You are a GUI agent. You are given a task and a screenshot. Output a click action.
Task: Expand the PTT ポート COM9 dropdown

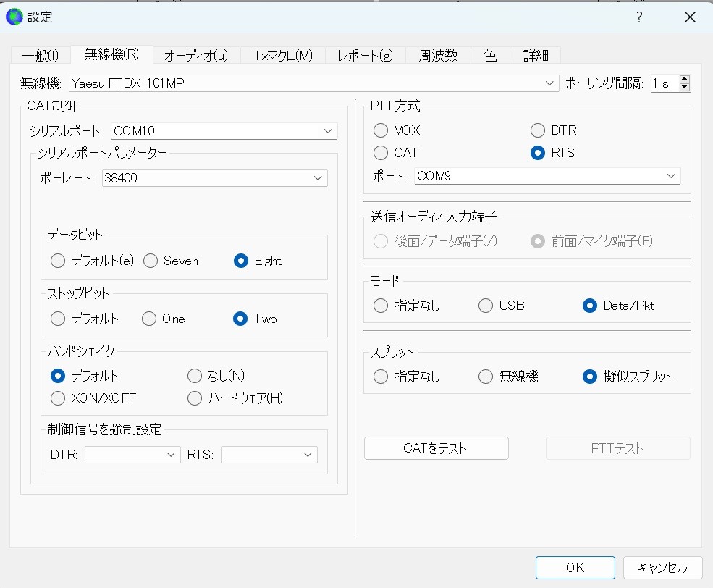point(547,176)
